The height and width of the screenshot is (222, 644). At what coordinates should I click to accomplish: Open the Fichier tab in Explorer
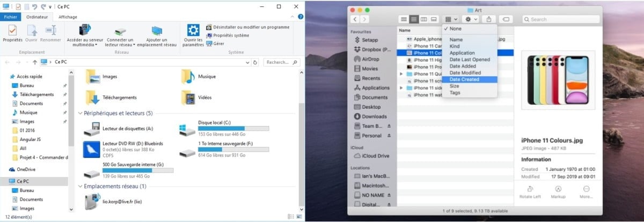tap(11, 17)
